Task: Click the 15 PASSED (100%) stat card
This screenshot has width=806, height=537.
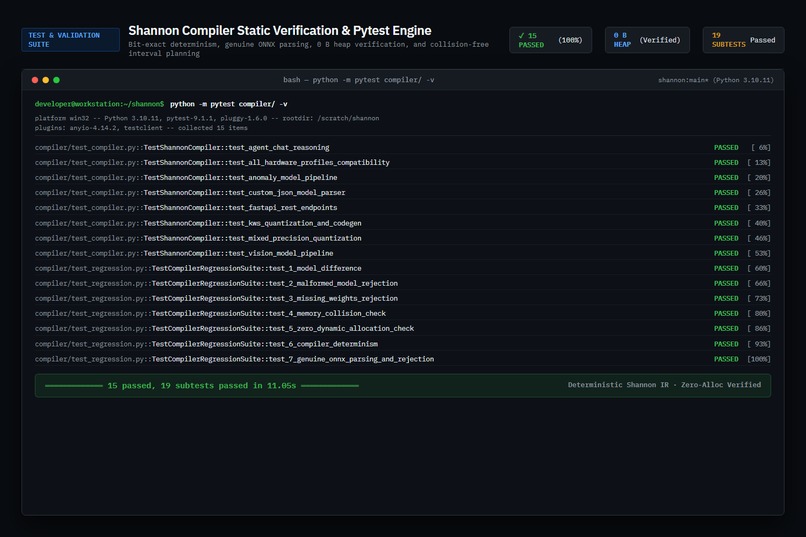Action: tap(551, 40)
